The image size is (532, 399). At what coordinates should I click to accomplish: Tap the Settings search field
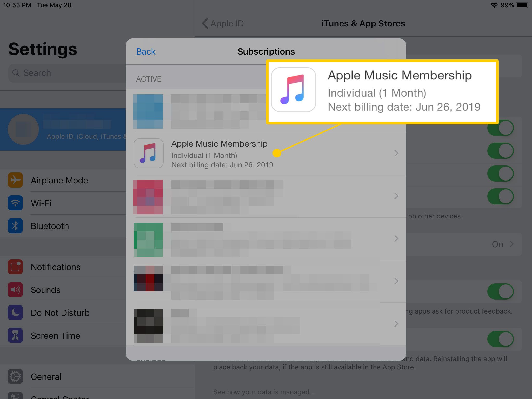point(67,73)
